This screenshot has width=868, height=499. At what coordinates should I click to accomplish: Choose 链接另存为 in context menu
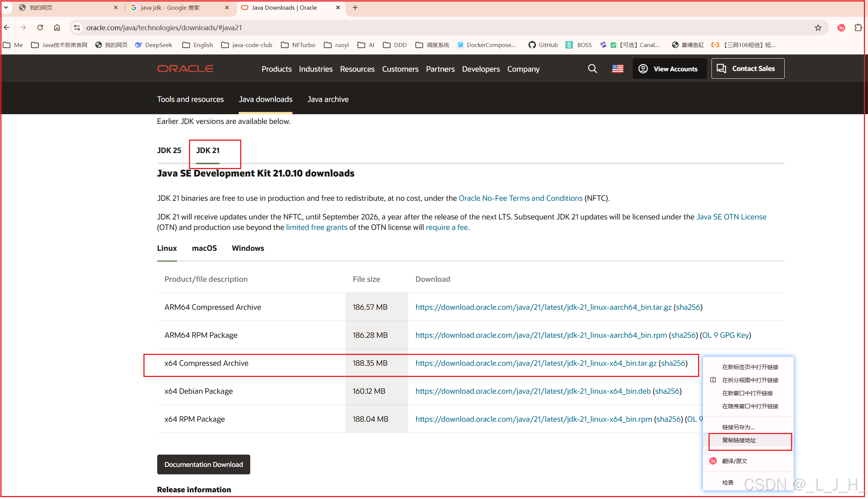pyautogui.click(x=738, y=427)
